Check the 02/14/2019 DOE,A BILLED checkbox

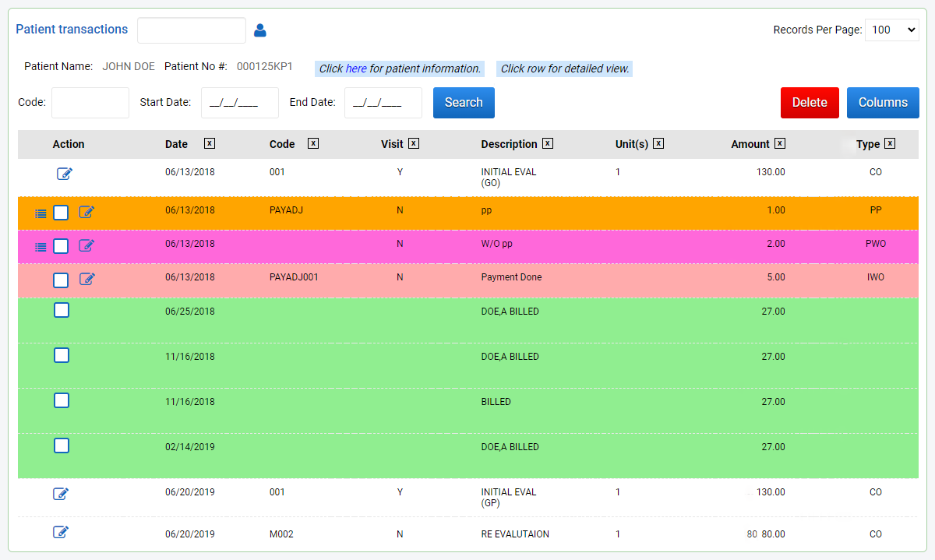pos(61,445)
